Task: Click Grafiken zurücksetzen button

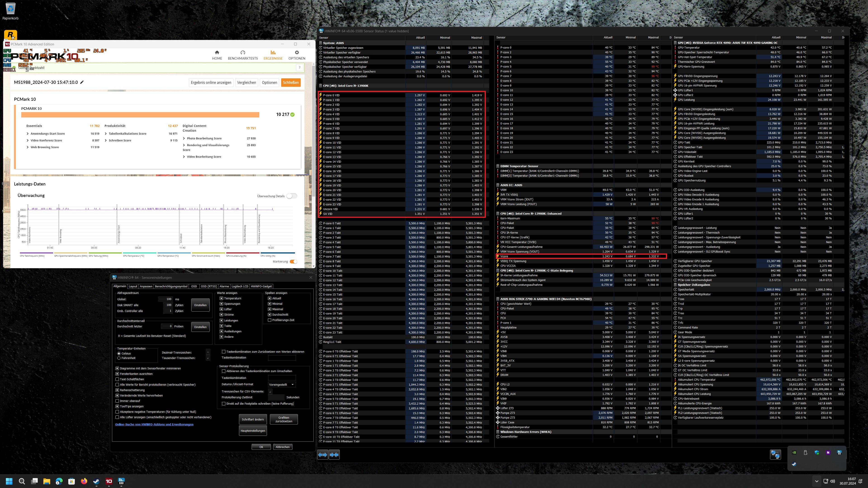Action: point(284,419)
